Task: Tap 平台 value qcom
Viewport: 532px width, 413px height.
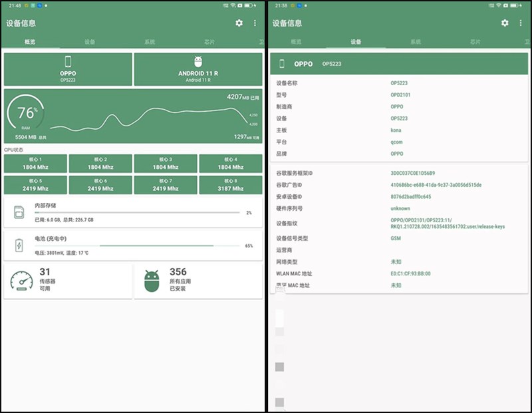Action: pos(396,142)
